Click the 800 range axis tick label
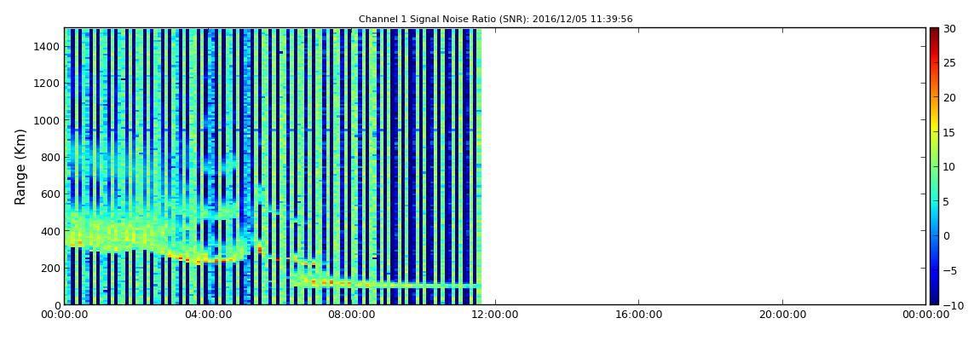The width and height of the screenshot is (980, 347). (x=51, y=158)
